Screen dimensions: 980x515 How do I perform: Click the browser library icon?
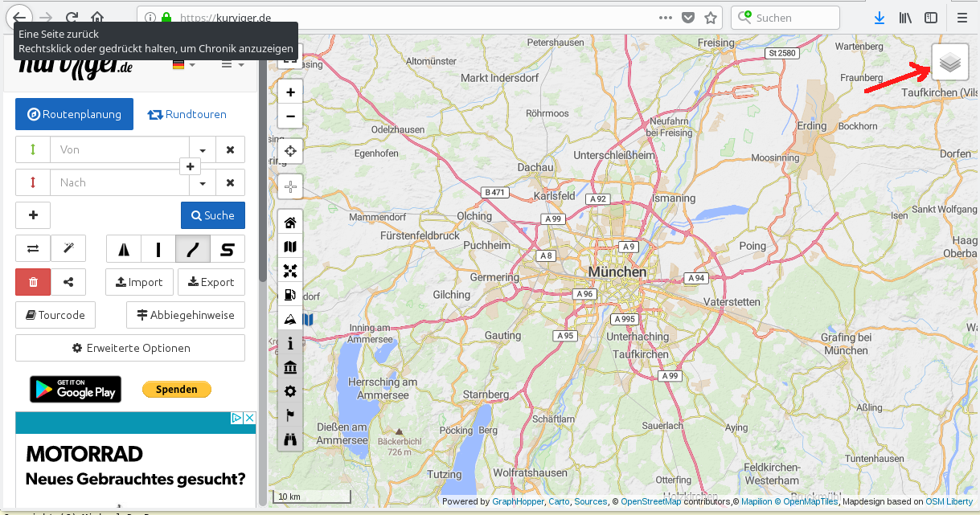[905, 17]
